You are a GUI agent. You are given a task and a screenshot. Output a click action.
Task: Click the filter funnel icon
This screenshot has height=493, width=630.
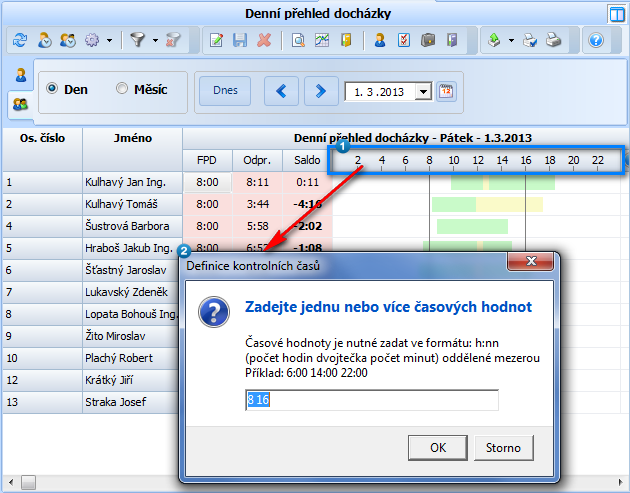(x=138, y=40)
